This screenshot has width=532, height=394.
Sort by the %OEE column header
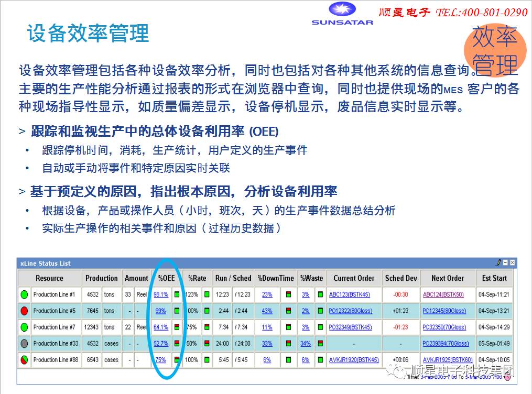[x=166, y=278]
